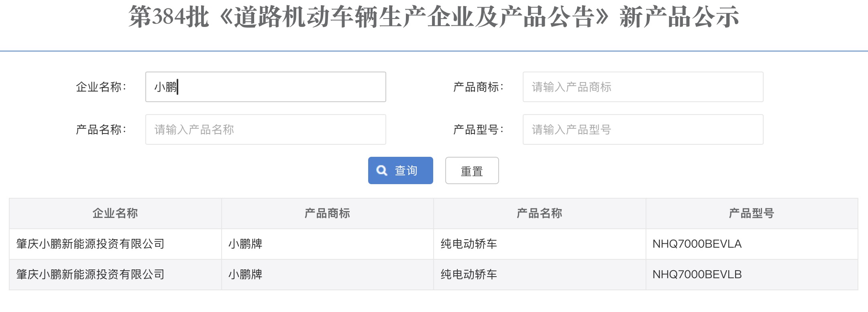Click the 企业名称 table column header
The height and width of the screenshot is (312, 868).
tap(115, 213)
